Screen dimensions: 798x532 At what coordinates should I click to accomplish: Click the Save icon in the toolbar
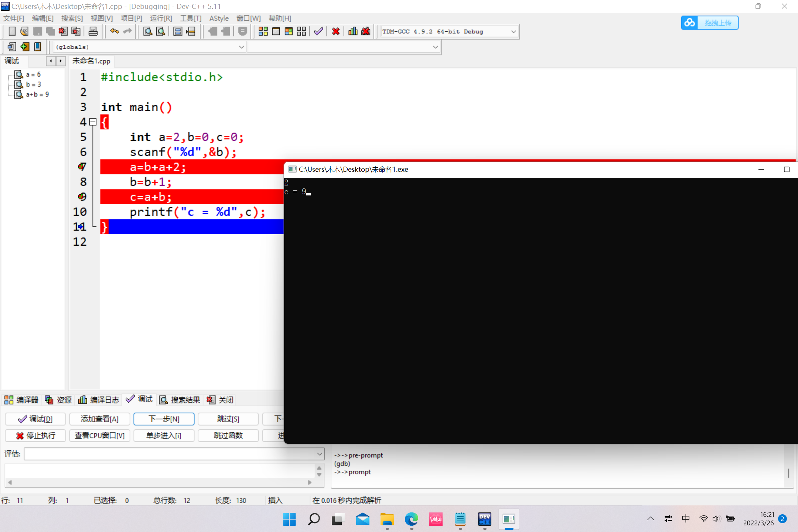tap(37, 31)
